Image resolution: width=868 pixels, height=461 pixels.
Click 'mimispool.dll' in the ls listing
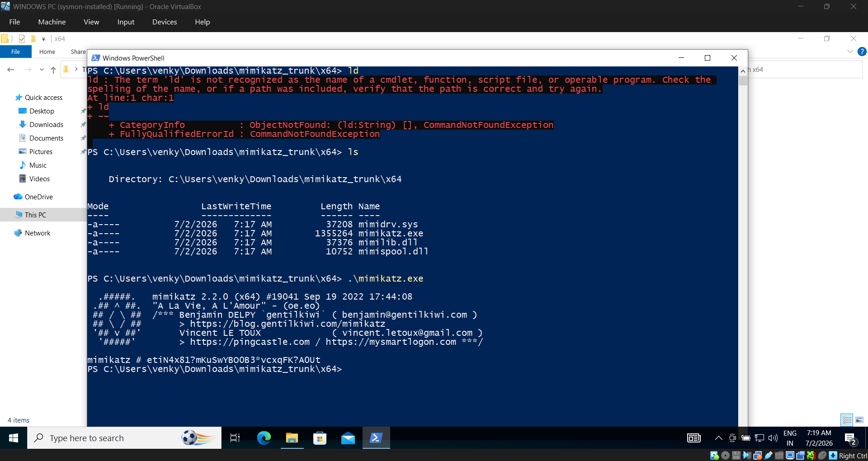pyautogui.click(x=393, y=251)
